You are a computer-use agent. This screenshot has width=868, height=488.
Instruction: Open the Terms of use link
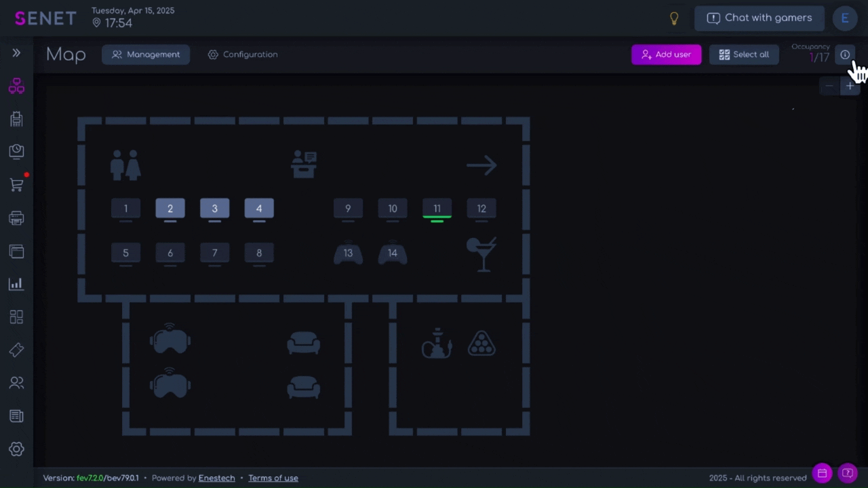tap(273, 478)
